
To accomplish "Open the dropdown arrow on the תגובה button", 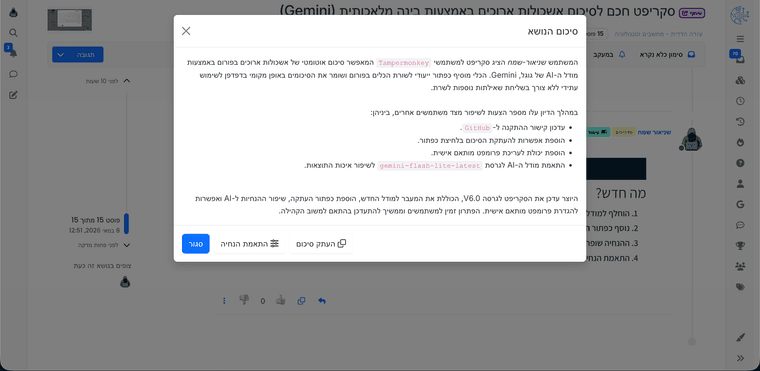I will (61, 54).
